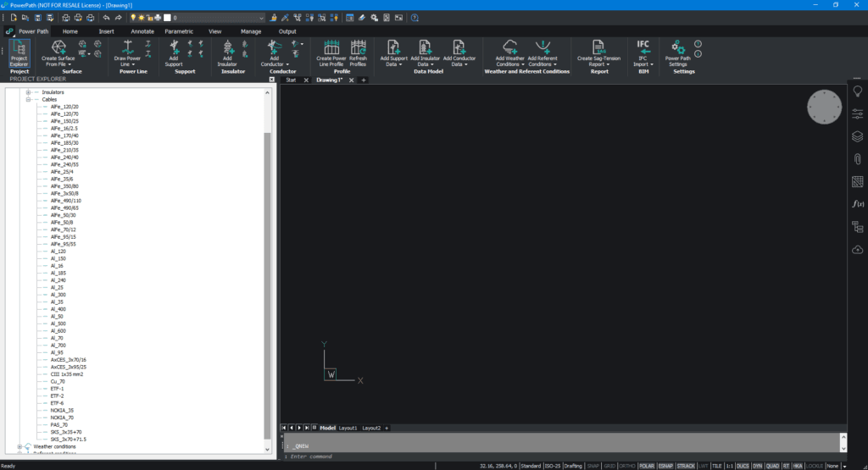Click the IFC Import icon
The image size is (868, 470).
click(643, 47)
